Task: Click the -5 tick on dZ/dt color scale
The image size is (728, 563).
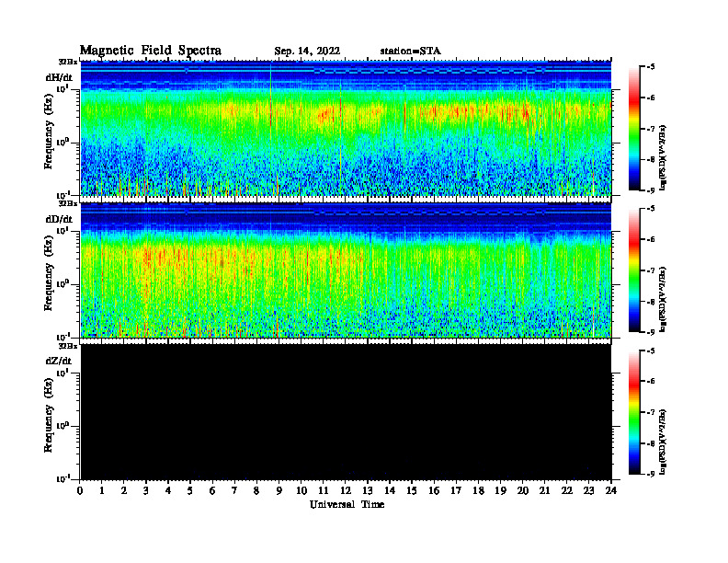Action: [651, 351]
